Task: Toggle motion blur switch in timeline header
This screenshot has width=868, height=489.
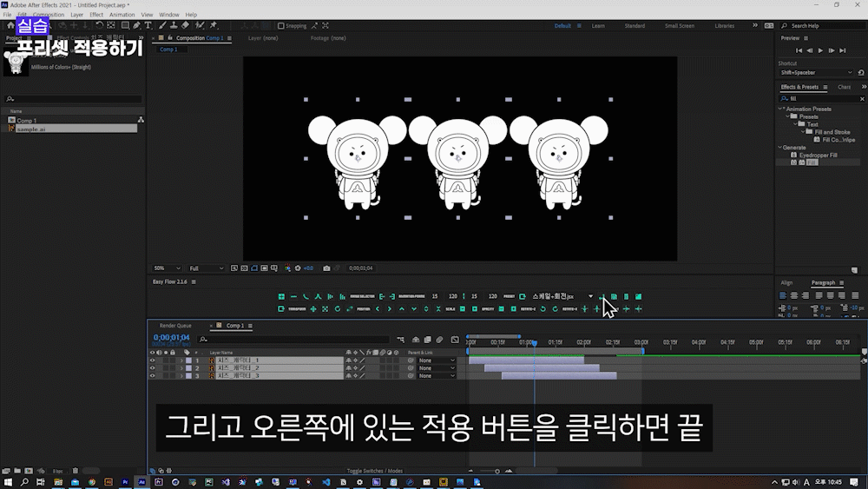Action: point(439,340)
